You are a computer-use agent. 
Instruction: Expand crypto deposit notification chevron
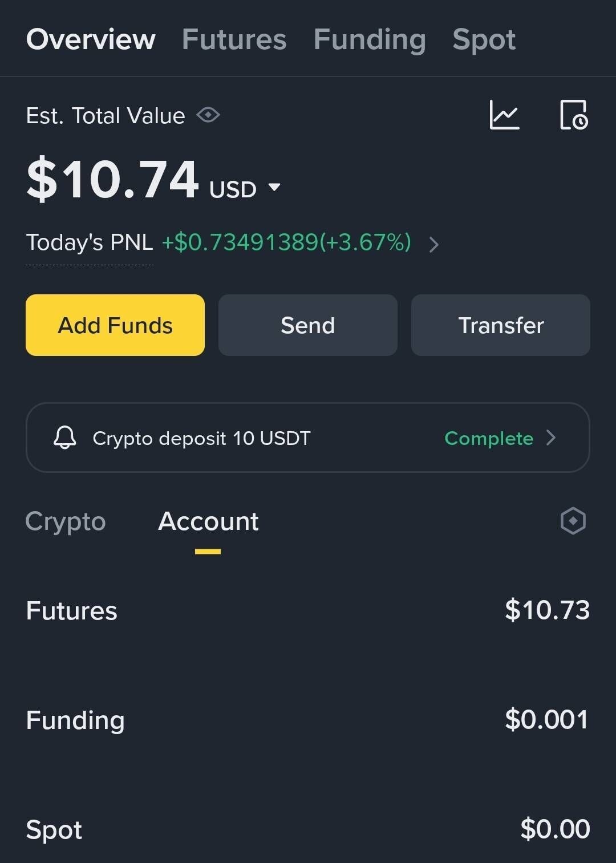click(551, 438)
